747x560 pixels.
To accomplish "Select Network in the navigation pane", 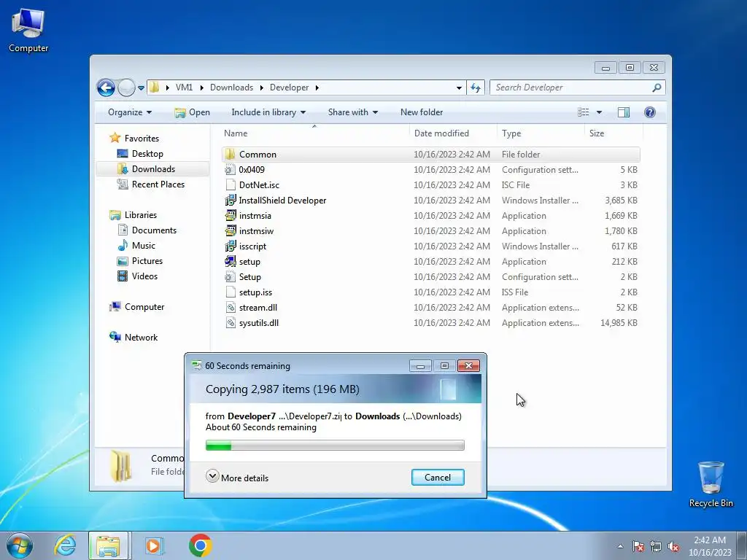I will pyautogui.click(x=141, y=337).
